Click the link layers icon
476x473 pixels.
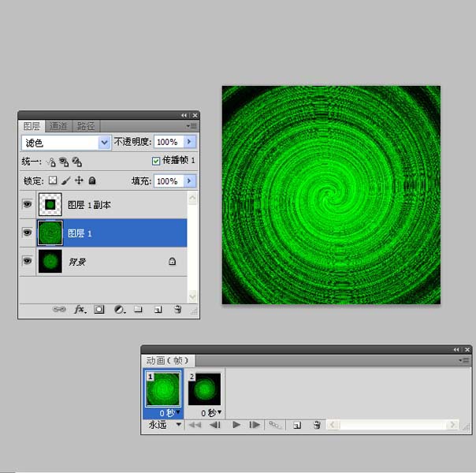(x=59, y=309)
